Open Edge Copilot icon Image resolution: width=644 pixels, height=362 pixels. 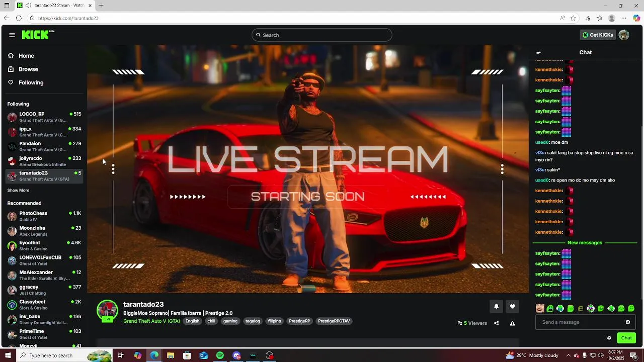636,18
